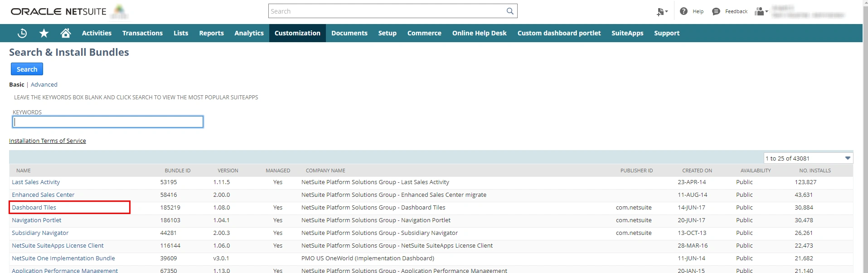
Task: Select PMO US OneWorld company name cell
Action: [x=368, y=258]
